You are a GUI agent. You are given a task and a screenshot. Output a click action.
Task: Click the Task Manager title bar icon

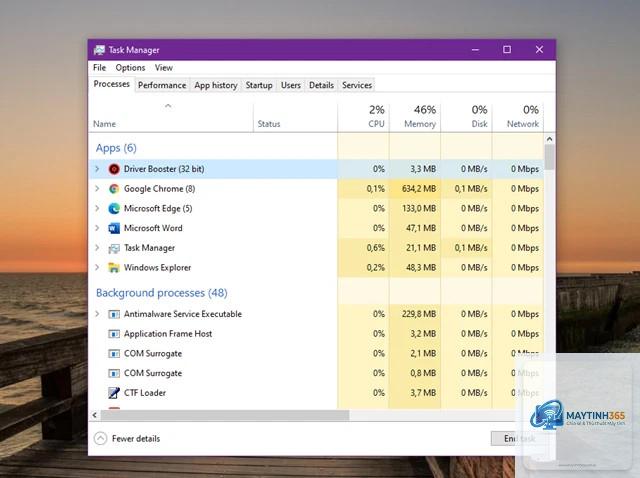(x=99, y=50)
